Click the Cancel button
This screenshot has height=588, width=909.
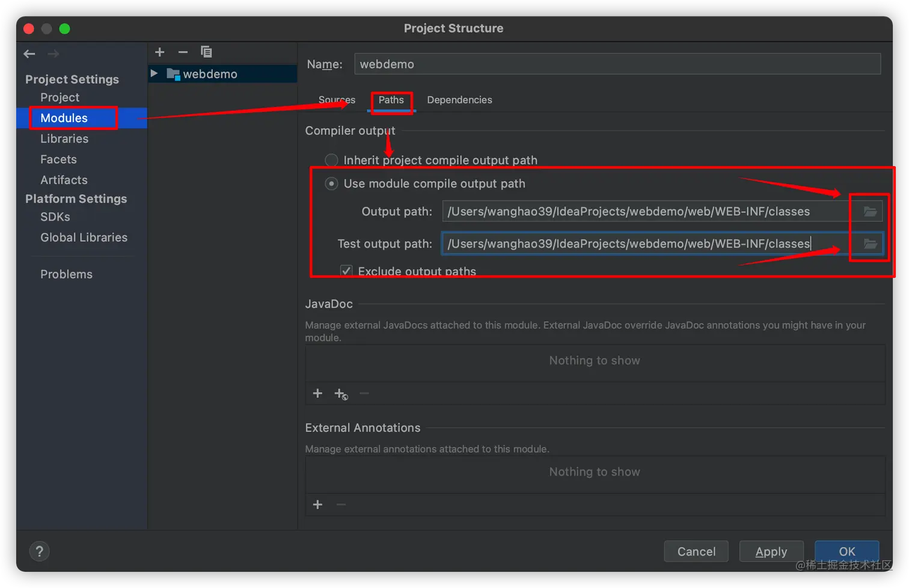[x=696, y=551]
